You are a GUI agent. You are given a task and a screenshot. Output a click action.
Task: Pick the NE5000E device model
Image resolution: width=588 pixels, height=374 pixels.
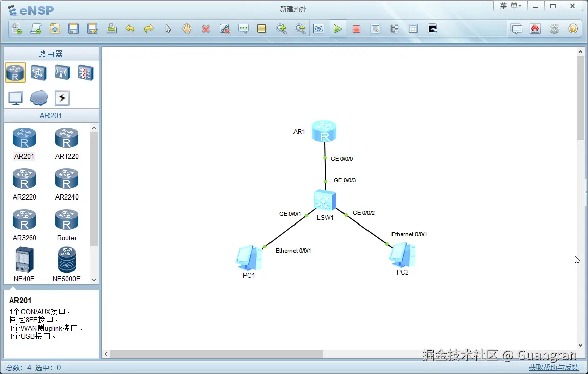67,265
